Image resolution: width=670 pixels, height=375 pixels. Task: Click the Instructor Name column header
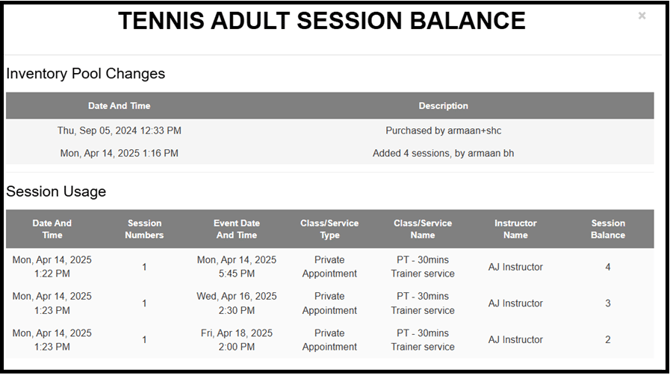point(515,229)
